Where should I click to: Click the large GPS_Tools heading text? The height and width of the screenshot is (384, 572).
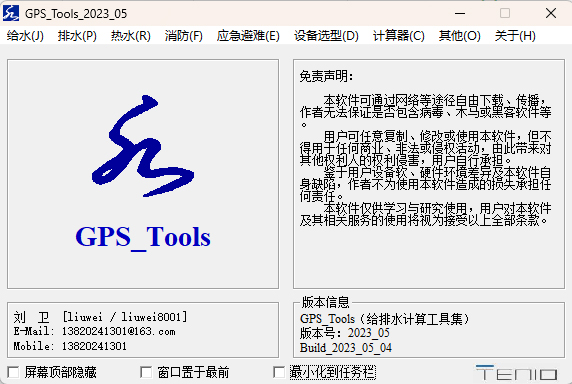(x=143, y=237)
